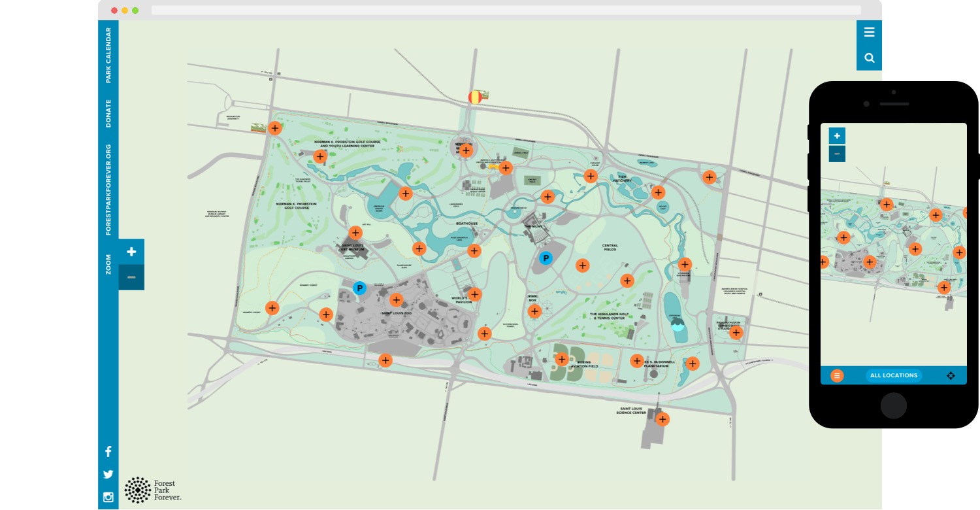Image resolution: width=980 pixels, height=510 pixels.
Task: Tap locate-me crosshair icon on phone
Action: coord(951,376)
